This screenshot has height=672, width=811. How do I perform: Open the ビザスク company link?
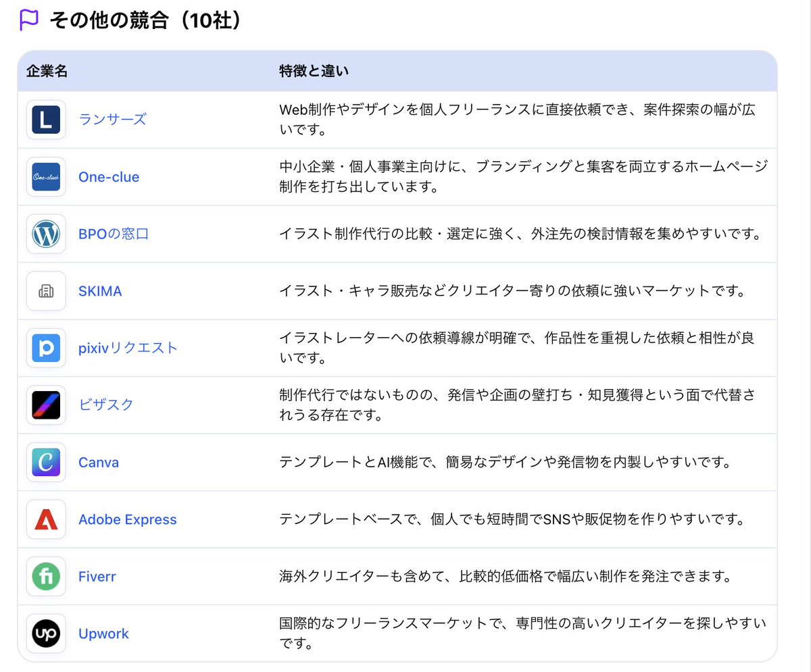[x=106, y=405]
